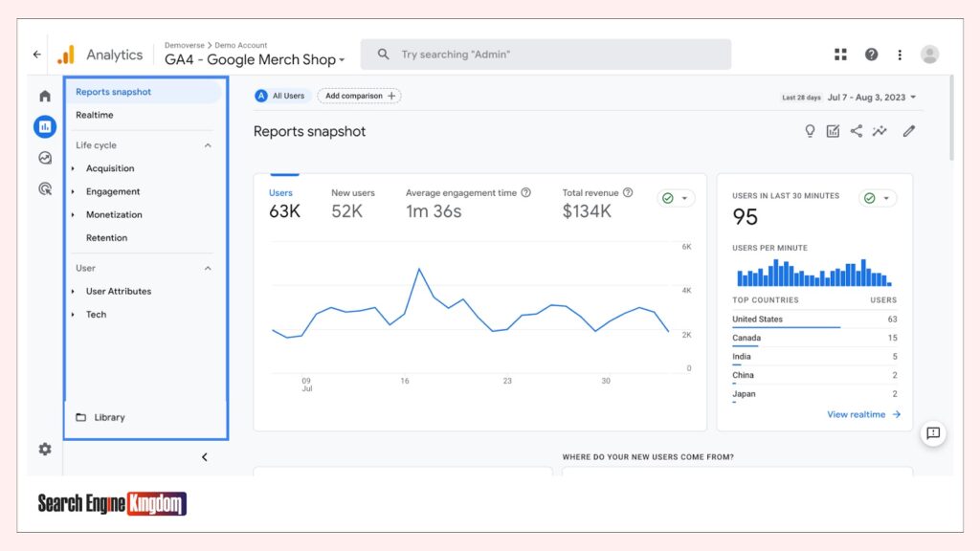Click the India country row
Image resolution: width=980 pixels, height=551 pixels.
[814, 357]
